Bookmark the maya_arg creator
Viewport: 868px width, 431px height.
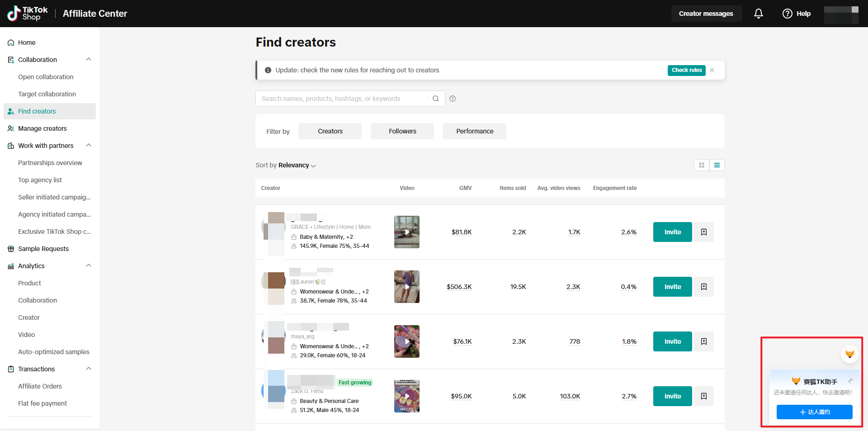click(704, 341)
